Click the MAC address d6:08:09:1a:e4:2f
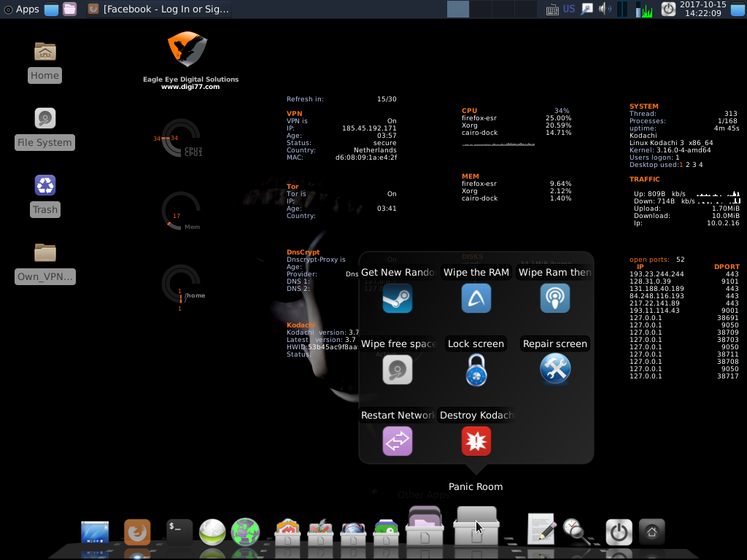Screen dimensions: 747x560 [366, 157]
